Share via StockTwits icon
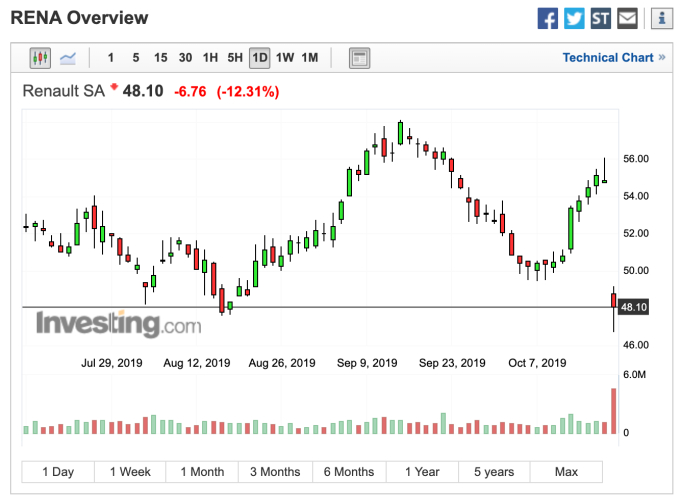This screenshot has width=680, height=502. 601,19
